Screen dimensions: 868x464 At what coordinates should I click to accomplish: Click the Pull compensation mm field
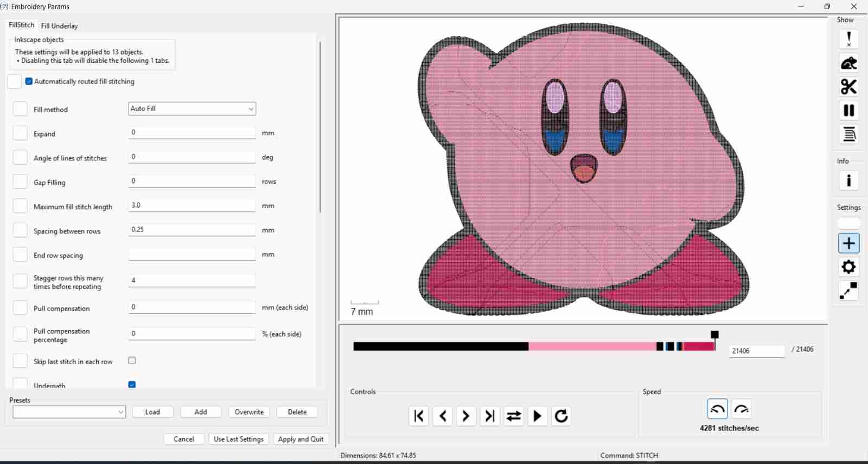point(192,307)
